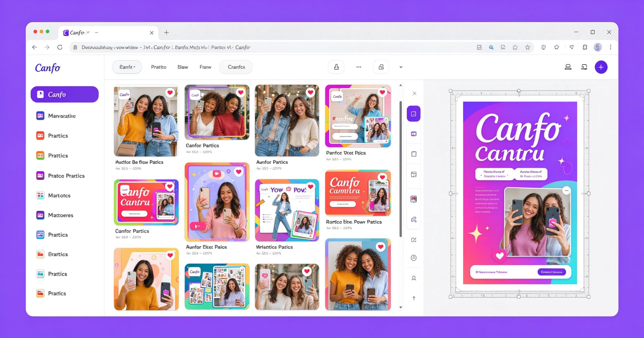Click the upward arrow icon at strip bottom
Screen dimensions: 644x338
[414, 298]
